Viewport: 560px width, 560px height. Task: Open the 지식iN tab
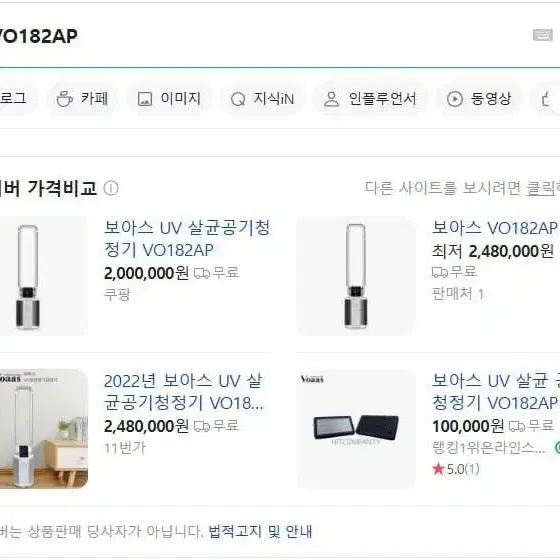coord(262,99)
